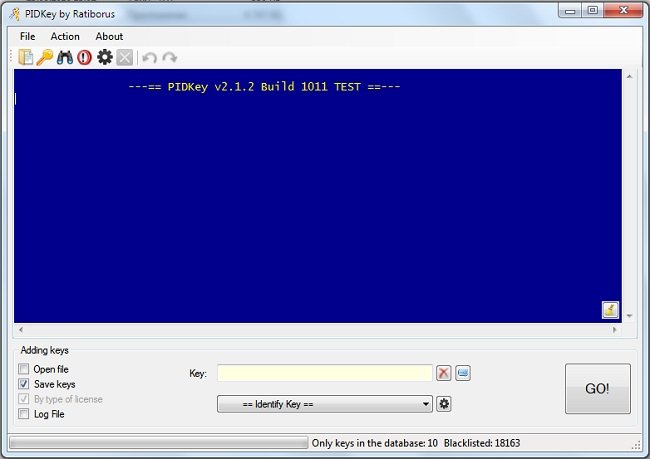Click the red exclamation warning icon

(85, 57)
